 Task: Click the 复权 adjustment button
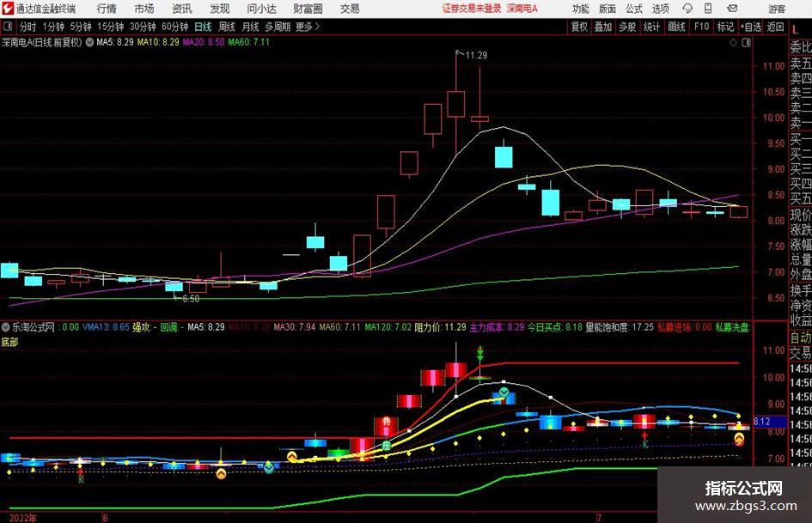point(579,27)
